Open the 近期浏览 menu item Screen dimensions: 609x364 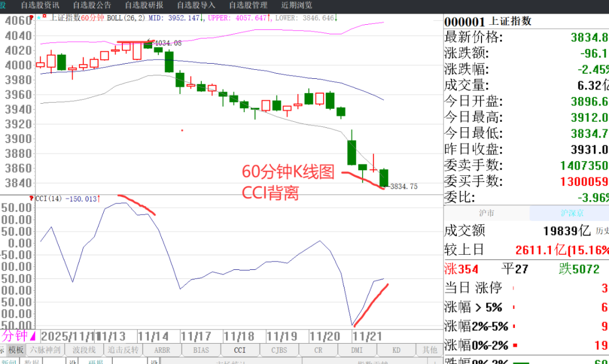tap(297, 5)
